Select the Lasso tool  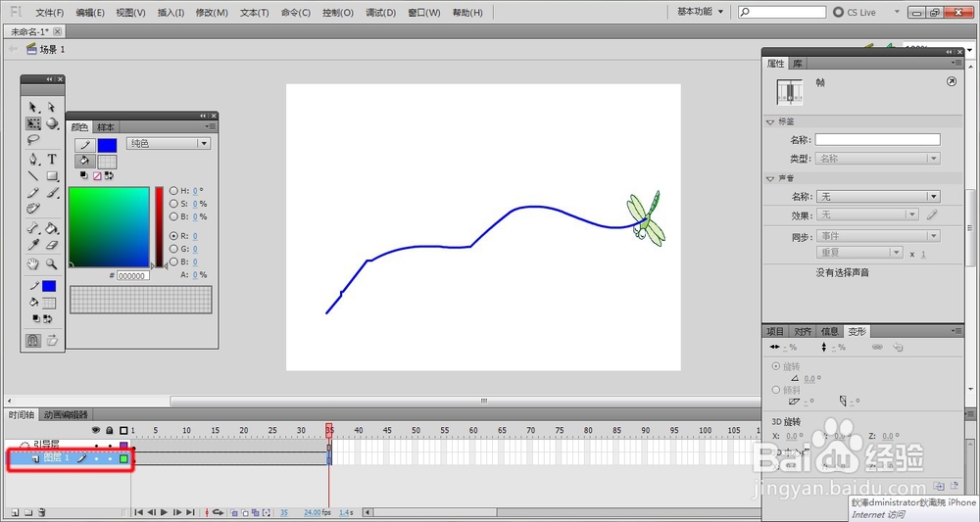pyautogui.click(x=33, y=140)
